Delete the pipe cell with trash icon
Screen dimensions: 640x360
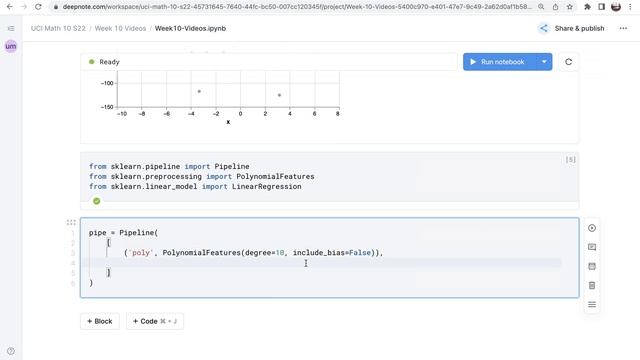(592, 285)
